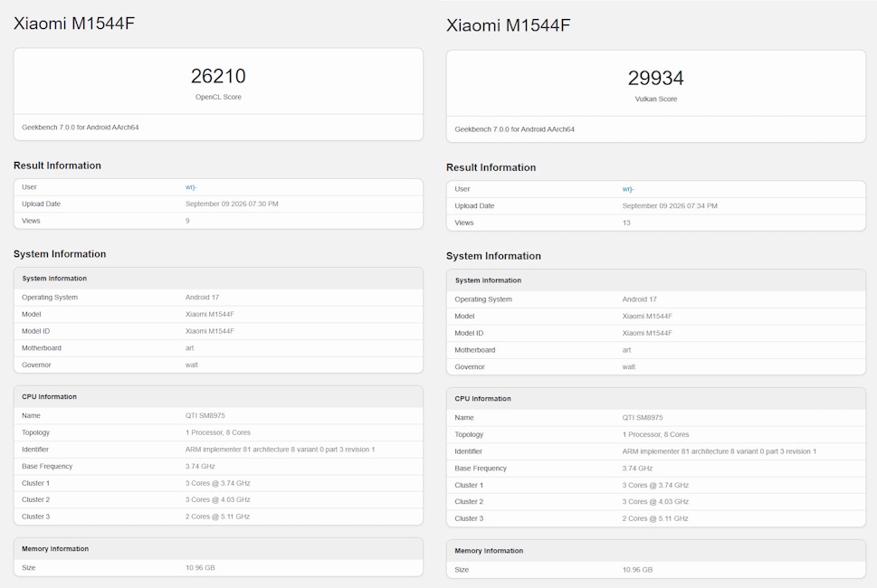Click memory size '10.96 GB' on Vulkan page

[x=637, y=570]
